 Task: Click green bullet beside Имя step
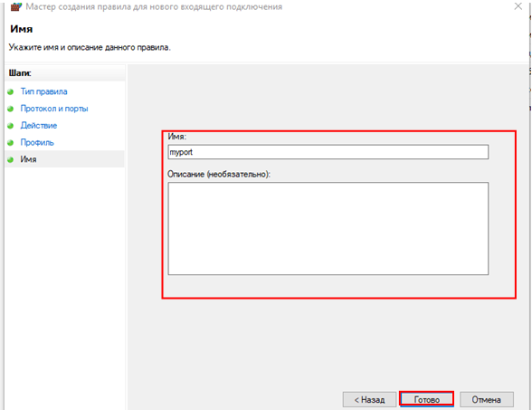(11, 159)
